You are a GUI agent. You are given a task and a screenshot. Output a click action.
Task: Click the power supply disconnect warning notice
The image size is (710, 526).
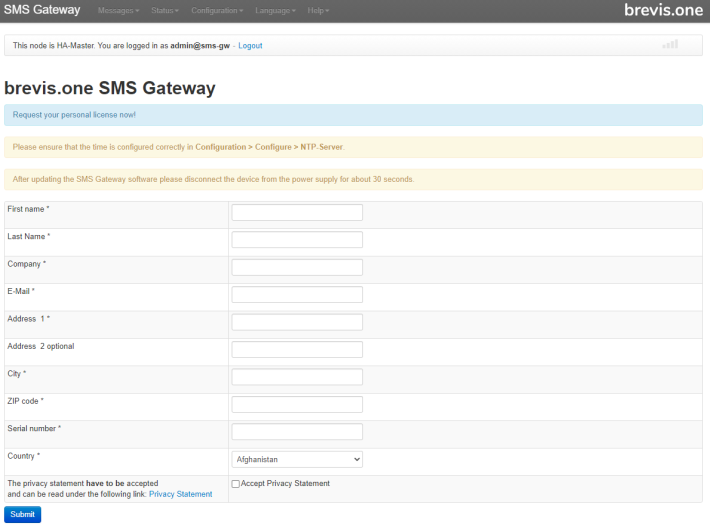(353, 179)
